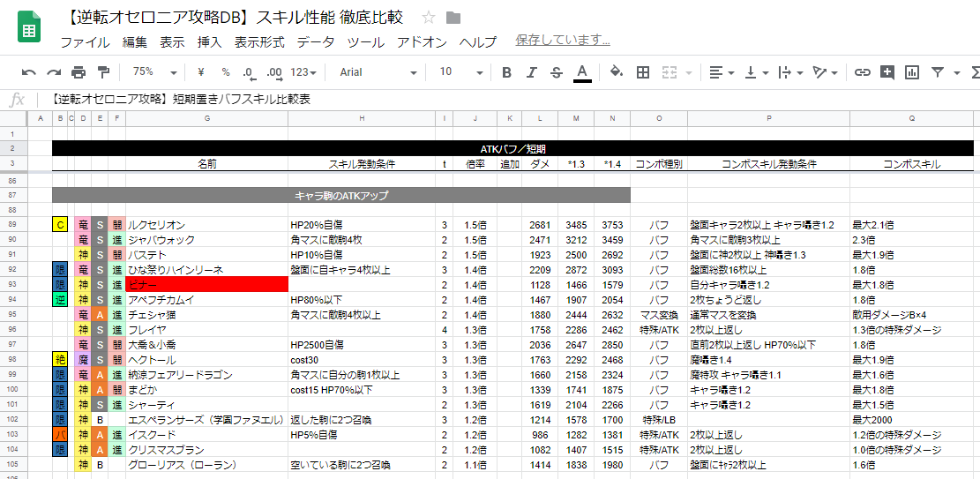
Task: Select the スキル発動条件 header cell
Action: tap(362, 164)
